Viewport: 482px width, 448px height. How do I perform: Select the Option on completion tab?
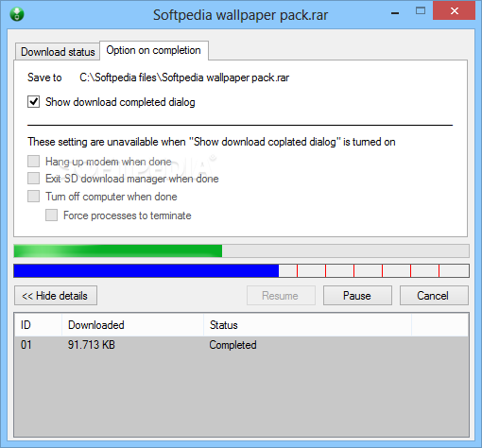click(x=154, y=50)
